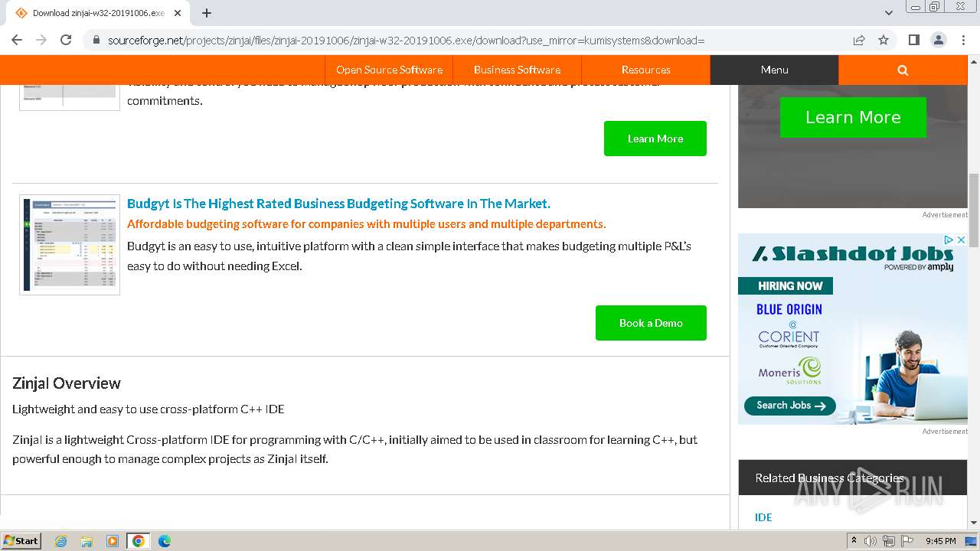Click the Learn More button in listing

(x=655, y=139)
